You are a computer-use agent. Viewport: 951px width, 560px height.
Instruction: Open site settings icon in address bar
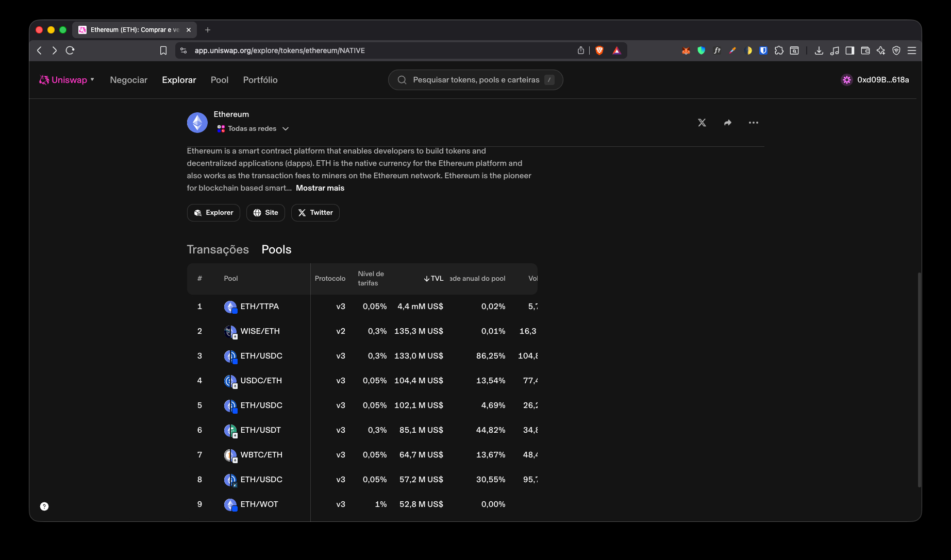pos(183,50)
